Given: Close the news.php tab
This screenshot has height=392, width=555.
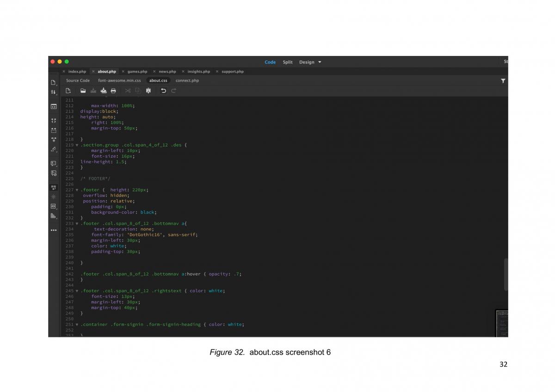Looking at the screenshot, I should tap(154, 72).
